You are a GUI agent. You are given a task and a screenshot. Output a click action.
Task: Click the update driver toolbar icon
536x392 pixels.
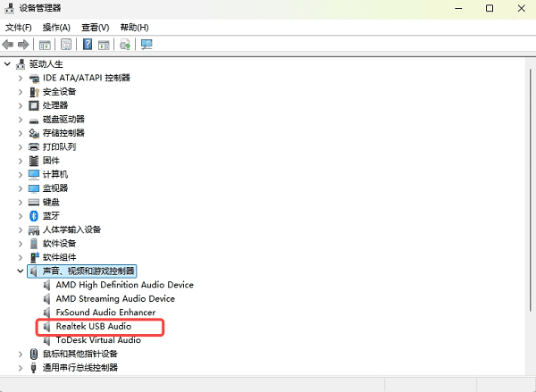[125, 45]
